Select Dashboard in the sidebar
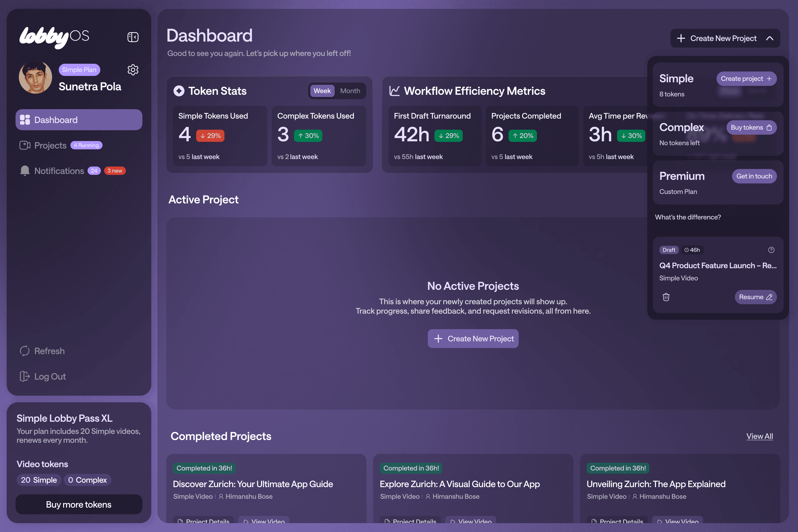This screenshot has width=798, height=532. click(x=79, y=120)
